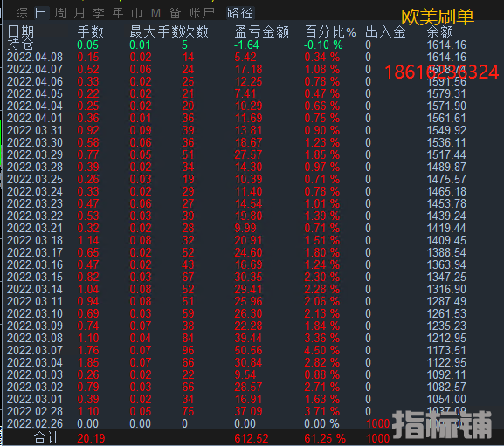Click lots value 1.14 for 2022.03.18

pos(88,240)
